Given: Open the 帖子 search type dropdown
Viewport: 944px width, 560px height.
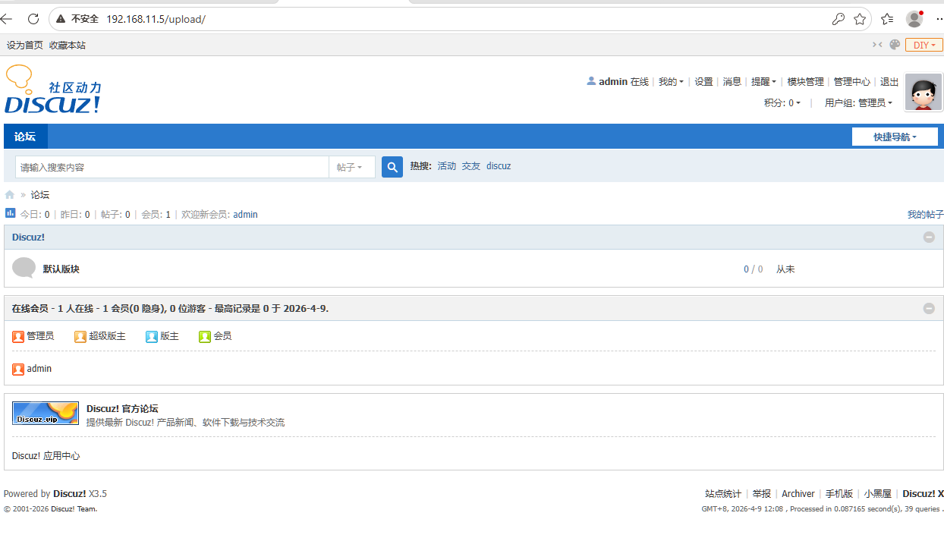Looking at the screenshot, I should pos(352,167).
